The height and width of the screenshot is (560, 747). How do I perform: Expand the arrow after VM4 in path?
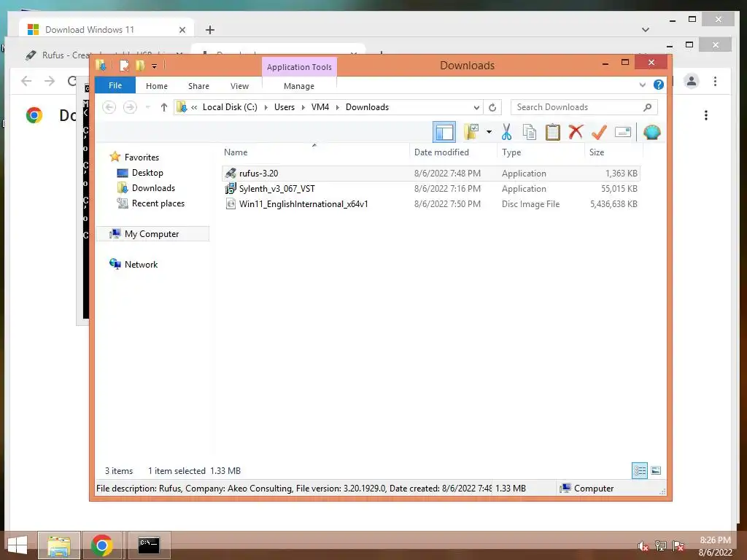pos(337,108)
